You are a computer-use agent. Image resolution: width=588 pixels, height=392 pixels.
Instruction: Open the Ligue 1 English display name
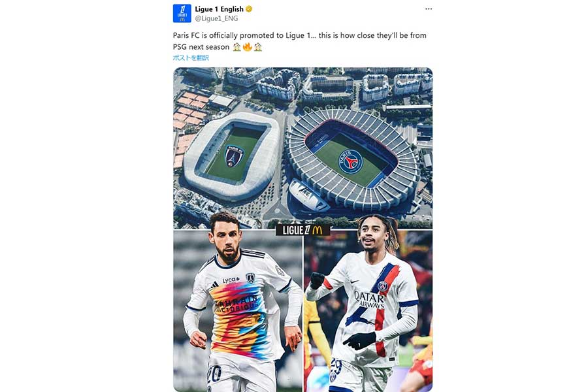(x=219, y=9)
